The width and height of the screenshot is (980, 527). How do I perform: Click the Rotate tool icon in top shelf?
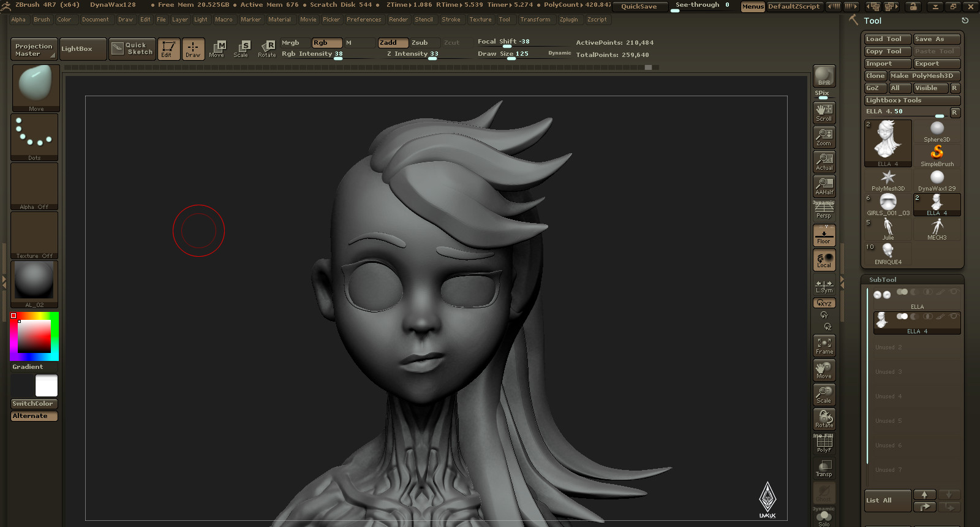point(267,49)
